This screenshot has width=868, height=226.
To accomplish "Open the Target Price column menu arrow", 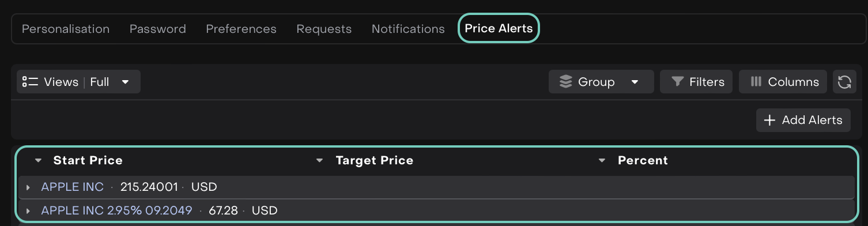I will coord(320,160).
